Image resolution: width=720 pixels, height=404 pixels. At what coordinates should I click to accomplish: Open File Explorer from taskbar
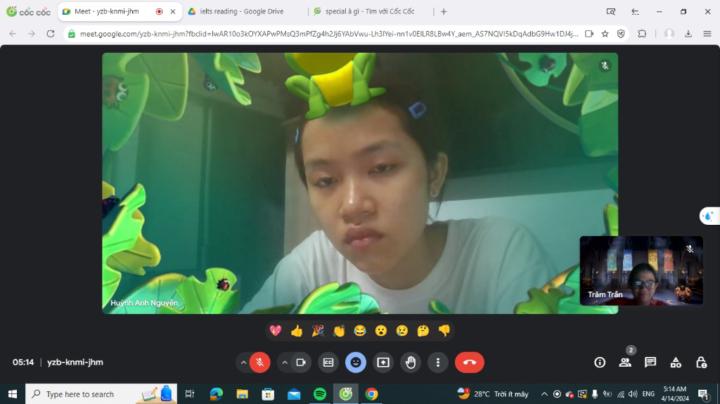point(242,394)
